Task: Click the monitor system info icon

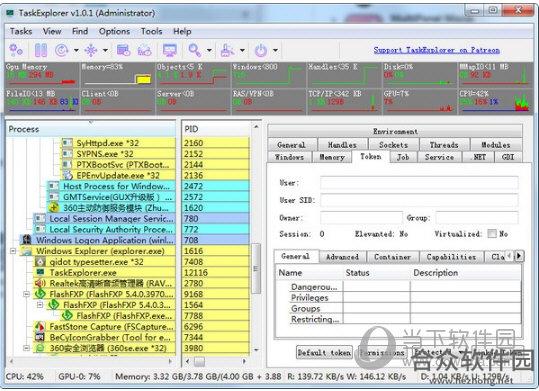Action: 169,50
